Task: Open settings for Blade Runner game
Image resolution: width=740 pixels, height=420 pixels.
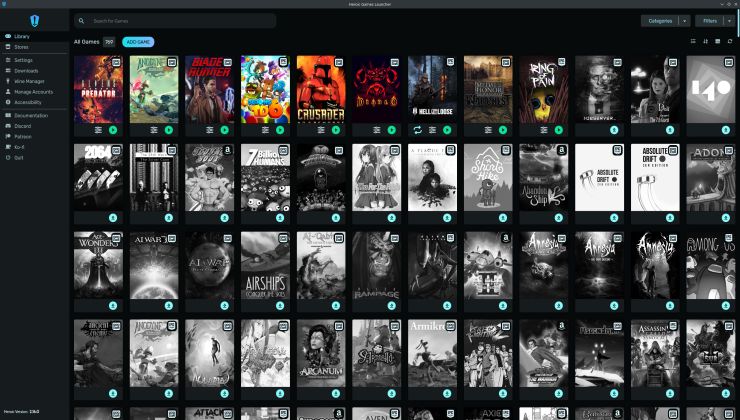Action: (x=210, y=130)
